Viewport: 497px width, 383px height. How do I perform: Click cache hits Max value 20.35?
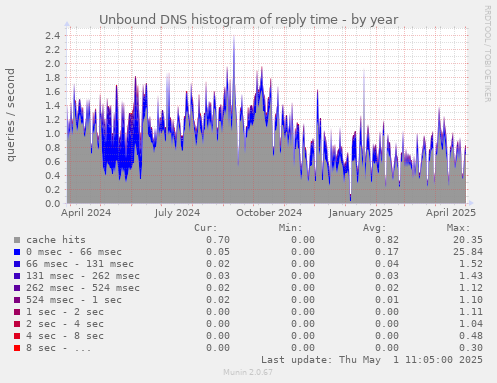click(468, 240)
